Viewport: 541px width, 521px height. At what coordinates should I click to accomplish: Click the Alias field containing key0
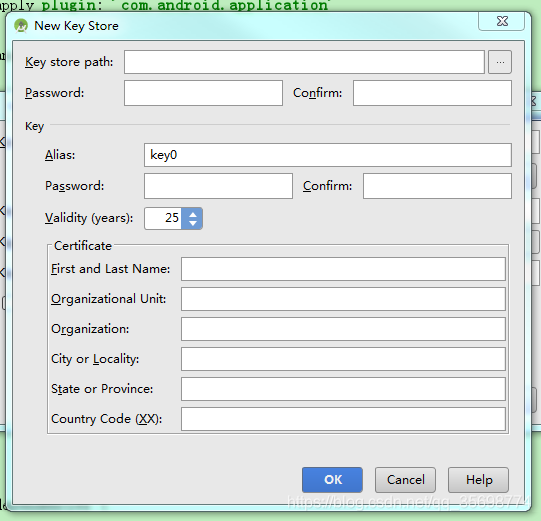[x=328, y=155]
